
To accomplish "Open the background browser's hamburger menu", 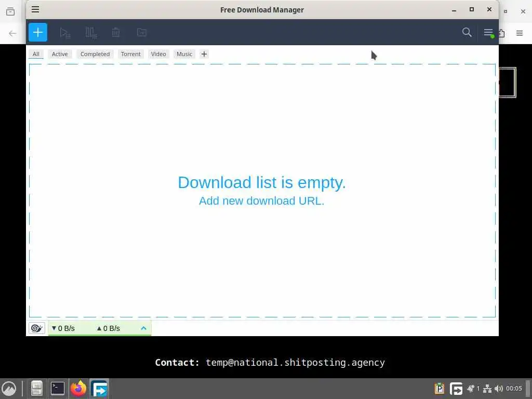I will (x=520, y=33).
